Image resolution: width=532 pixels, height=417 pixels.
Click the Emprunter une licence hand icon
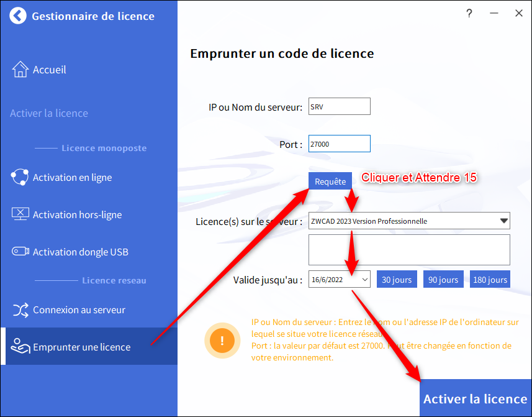click(20, 347)
